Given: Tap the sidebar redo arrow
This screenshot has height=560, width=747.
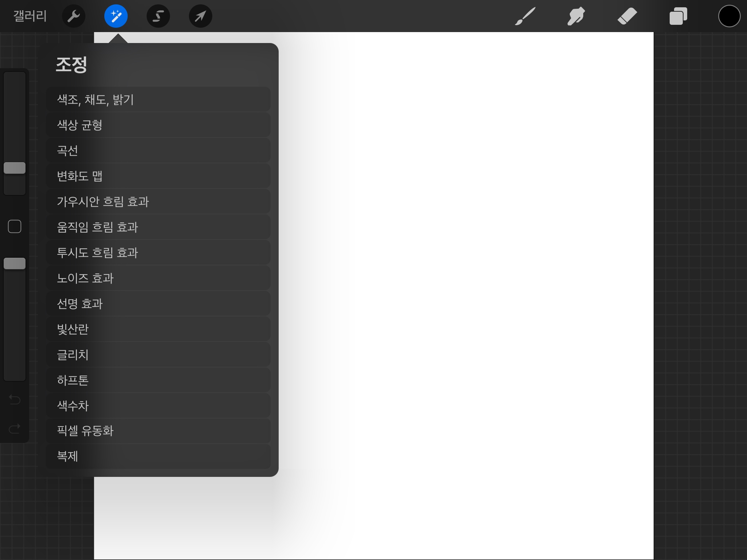Looking at the screenshot, I should point(15,429).
